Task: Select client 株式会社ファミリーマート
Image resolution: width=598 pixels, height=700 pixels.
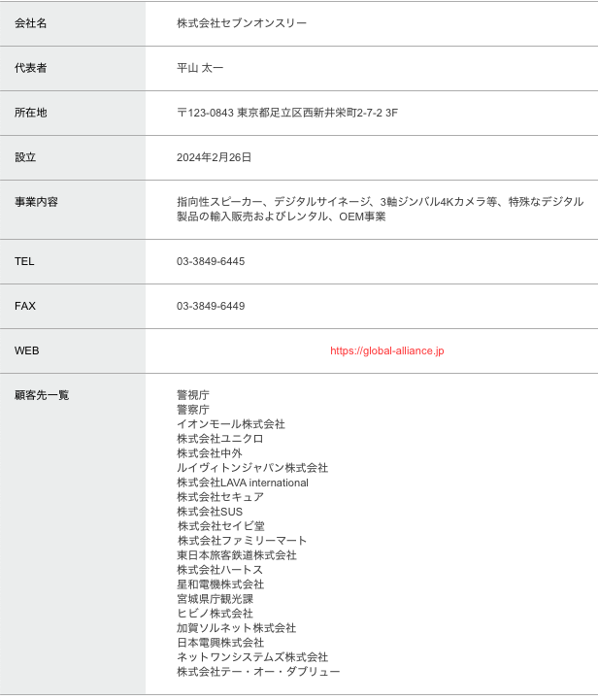Action: 243,541
